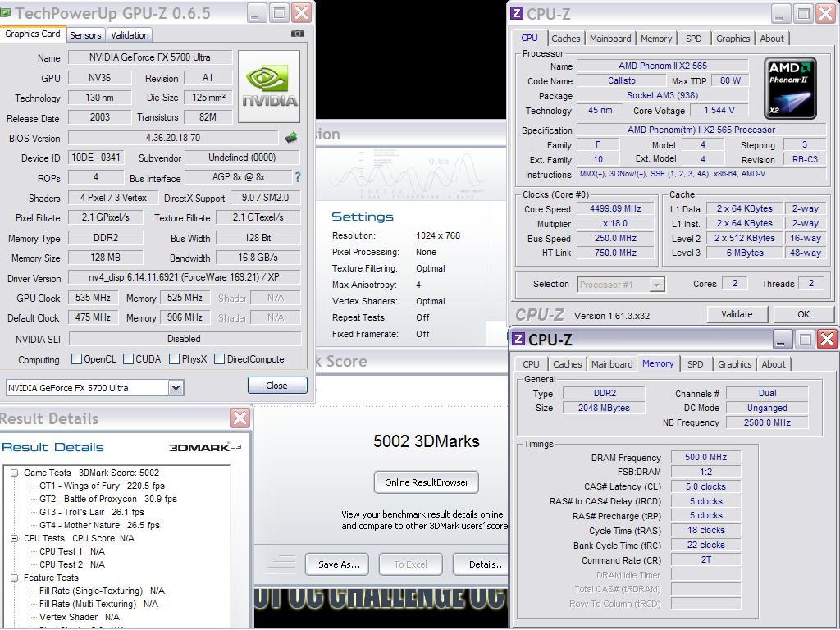Open the SPD tab in upper CPU-Z
This screenshot has width=840, height=630.
693,39
